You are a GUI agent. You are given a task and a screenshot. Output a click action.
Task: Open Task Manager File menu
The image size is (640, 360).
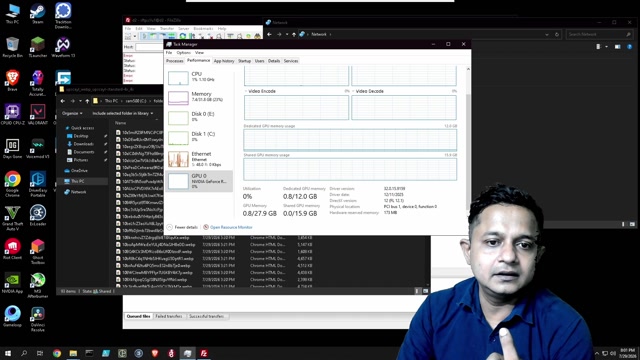point(169,53)
